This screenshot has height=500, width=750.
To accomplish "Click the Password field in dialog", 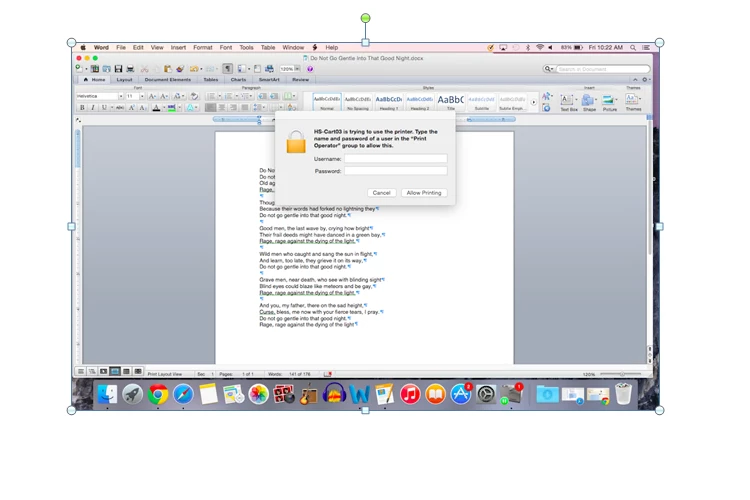I will point(396,171).
